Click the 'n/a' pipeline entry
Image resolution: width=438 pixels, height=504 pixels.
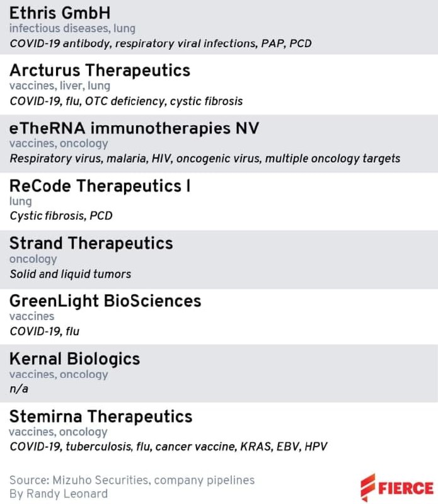19,389
